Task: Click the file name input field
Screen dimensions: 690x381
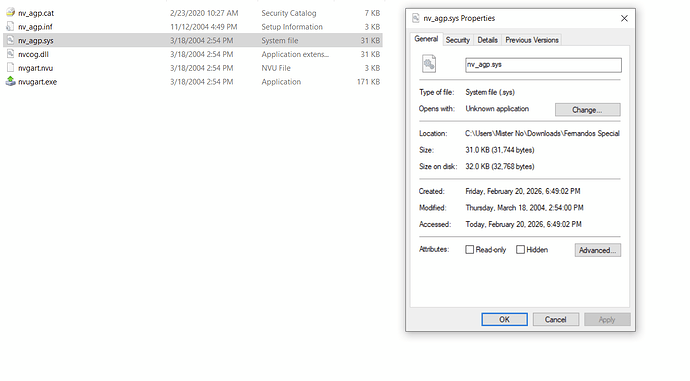Action: pos(543,65)
